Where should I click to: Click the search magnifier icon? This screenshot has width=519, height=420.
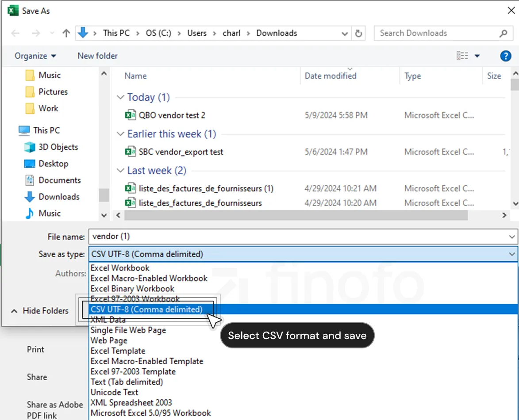(x=504, y=33)
